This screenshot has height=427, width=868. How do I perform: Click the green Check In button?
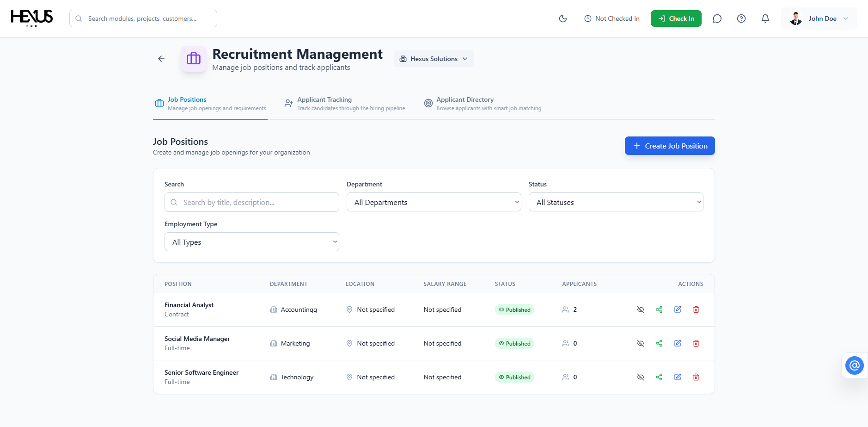676,19
